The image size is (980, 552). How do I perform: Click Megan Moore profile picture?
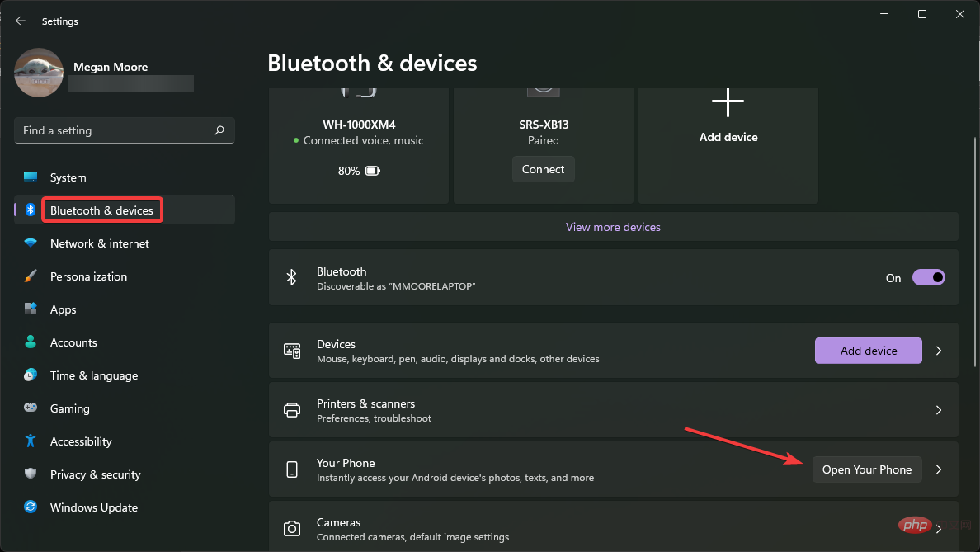(39, 73)
